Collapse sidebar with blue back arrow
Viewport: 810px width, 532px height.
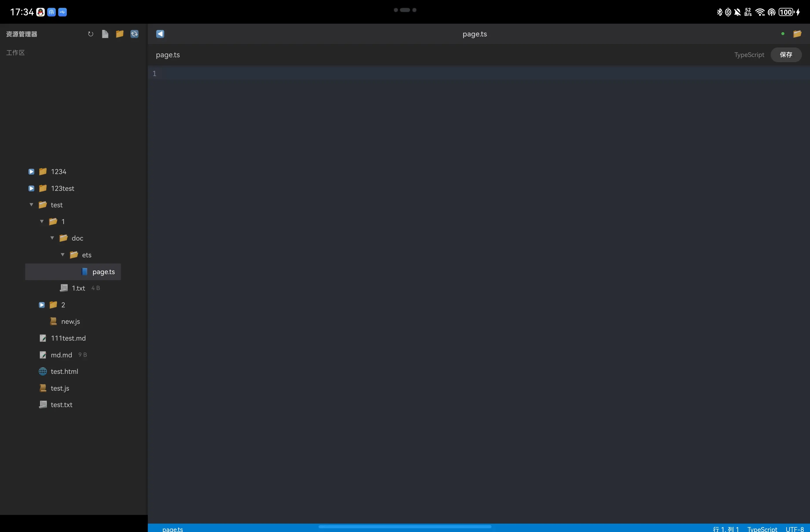point(160,34)
